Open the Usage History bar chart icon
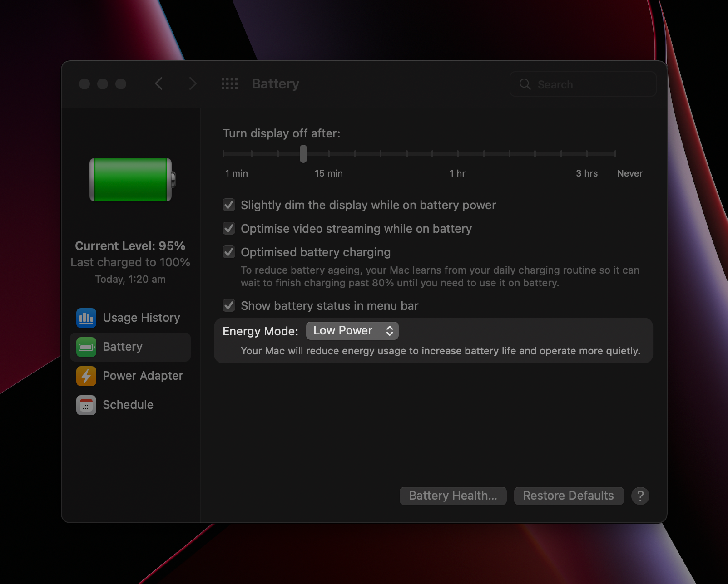728x584 pixels. click(x=86, y=318)
